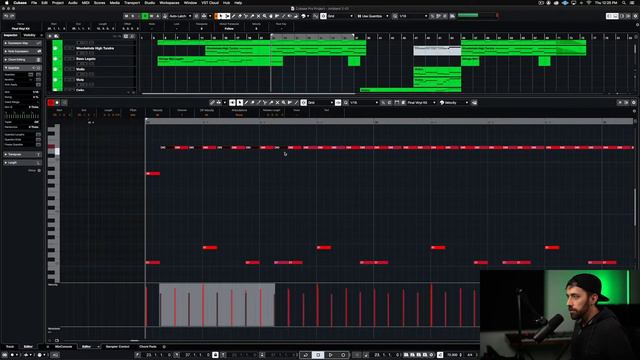Open the main toolbar Grid snap dropdown
Viewport: 640px width, 360px height.
pyautogui.click(x=340, y=16)
